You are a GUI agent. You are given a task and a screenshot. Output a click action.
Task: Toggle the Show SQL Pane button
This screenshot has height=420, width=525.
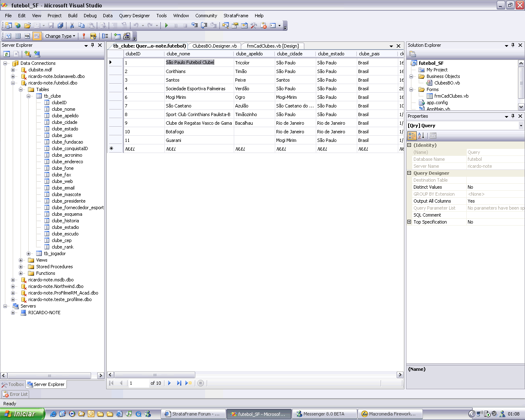(x=27, y=36)
